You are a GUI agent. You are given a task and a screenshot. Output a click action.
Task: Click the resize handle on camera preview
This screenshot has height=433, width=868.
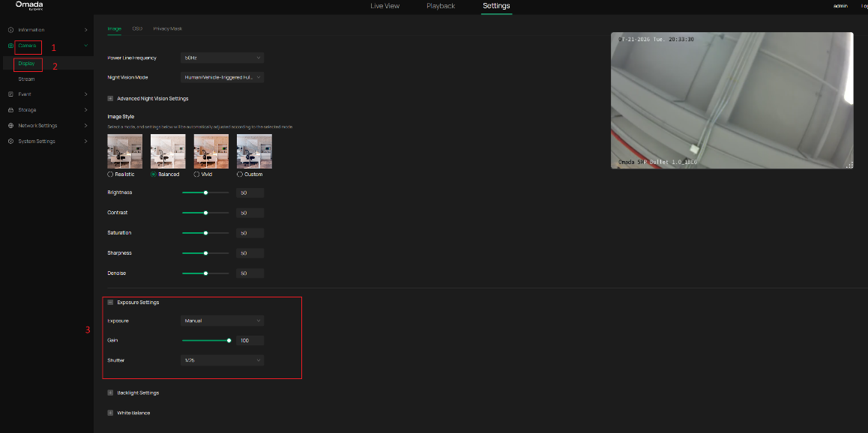849,165
